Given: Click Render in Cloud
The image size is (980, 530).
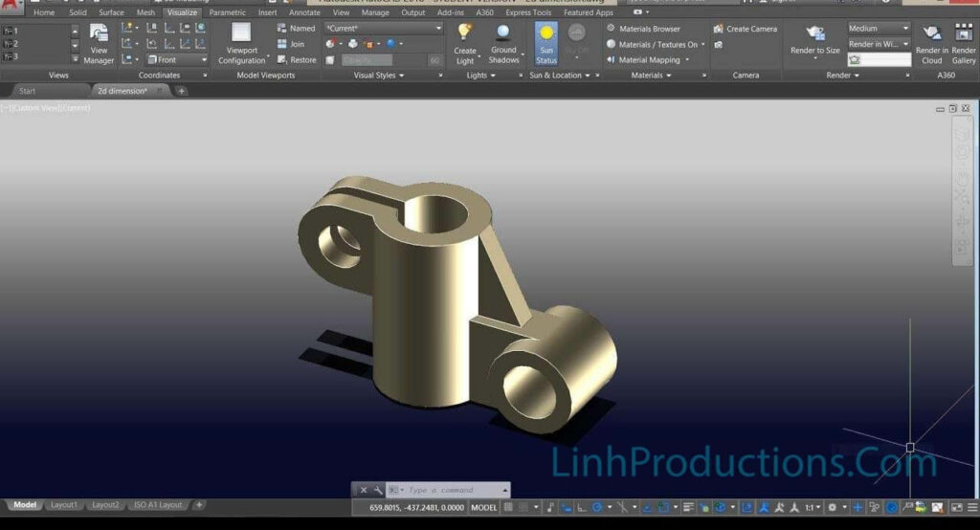Looking at the screenshot, I should (931, 44).
